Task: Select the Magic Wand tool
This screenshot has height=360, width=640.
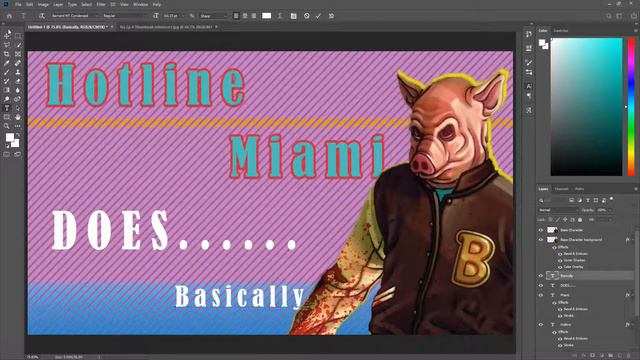Action: pyautogui.click(x=18, y=45)
